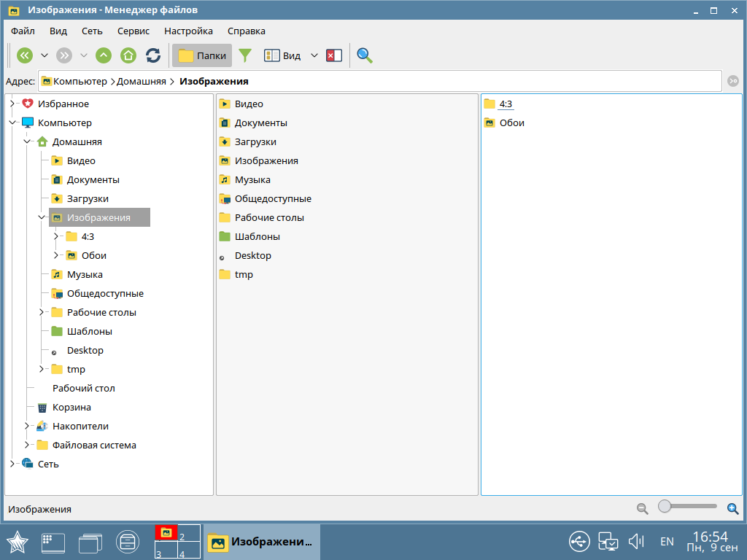The width and height of the screenshot is (747, 560).
Task: Click the zoom out magnifier icon
Action: tap(642, 509)
